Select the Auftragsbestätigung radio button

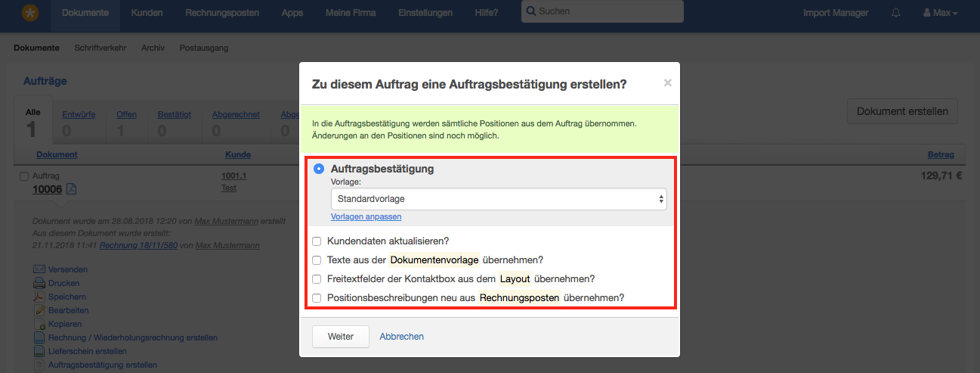tap(319, 169)
